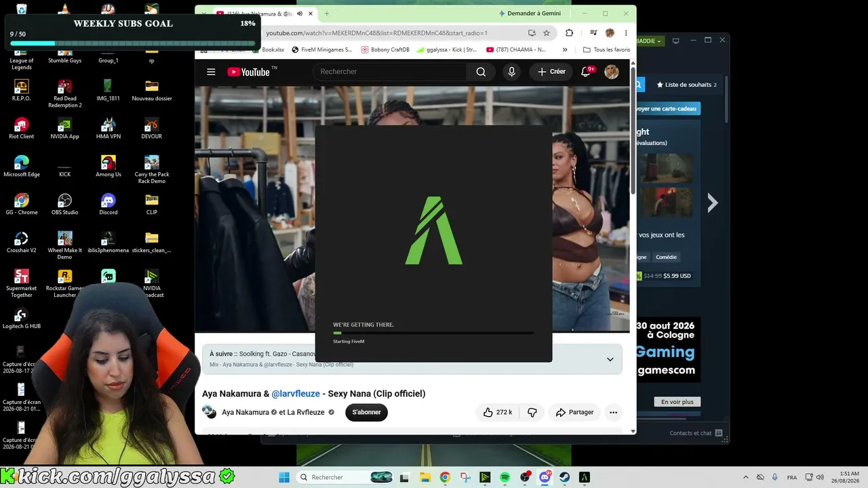This screenshot has width=868, height=488.
Task: Start a voice search with the microphone icon
Action: click(511, 72)
